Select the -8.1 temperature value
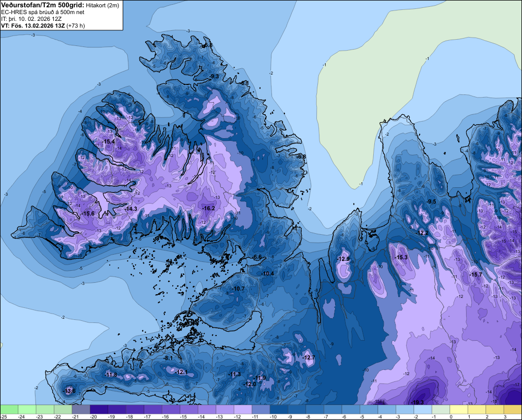This screenshot has width=522, height=420. (x=169, y=358)
